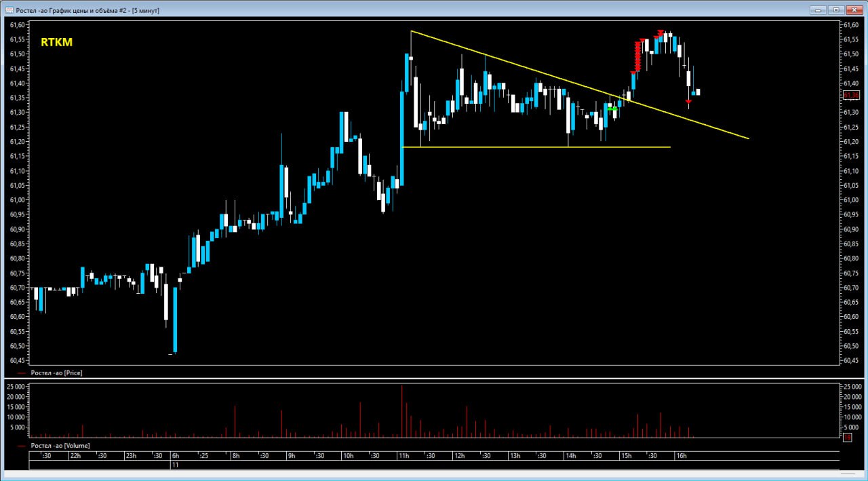Click the 11h label on time axis
Image resolution: width=868 pixels, height=481 pixels.
[403, 455]
